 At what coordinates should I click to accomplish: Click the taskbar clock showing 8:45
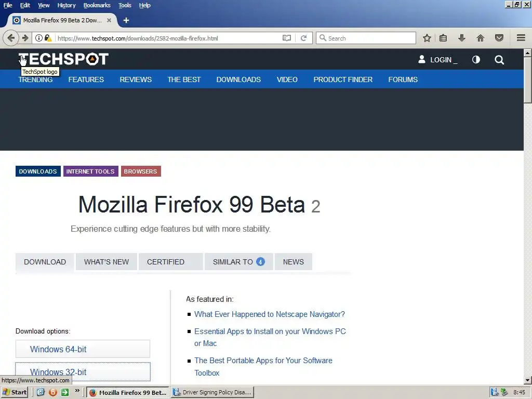(x=519, y=392)
